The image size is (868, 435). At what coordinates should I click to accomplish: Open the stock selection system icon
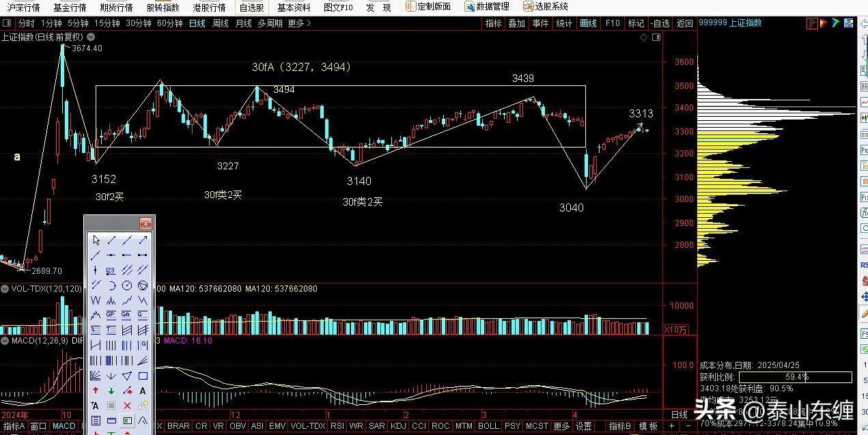coord(528,7)
